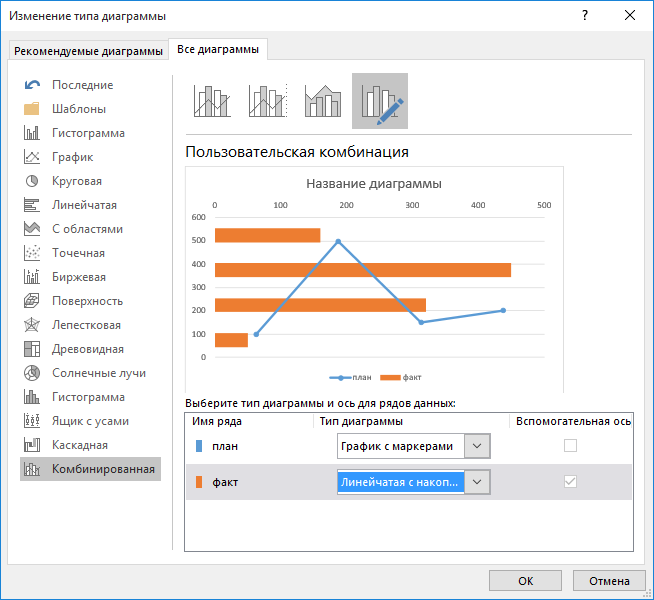Choose График chart category label
Image resolution: width=654 pixels, height=600 pixels.
[73, 157]
